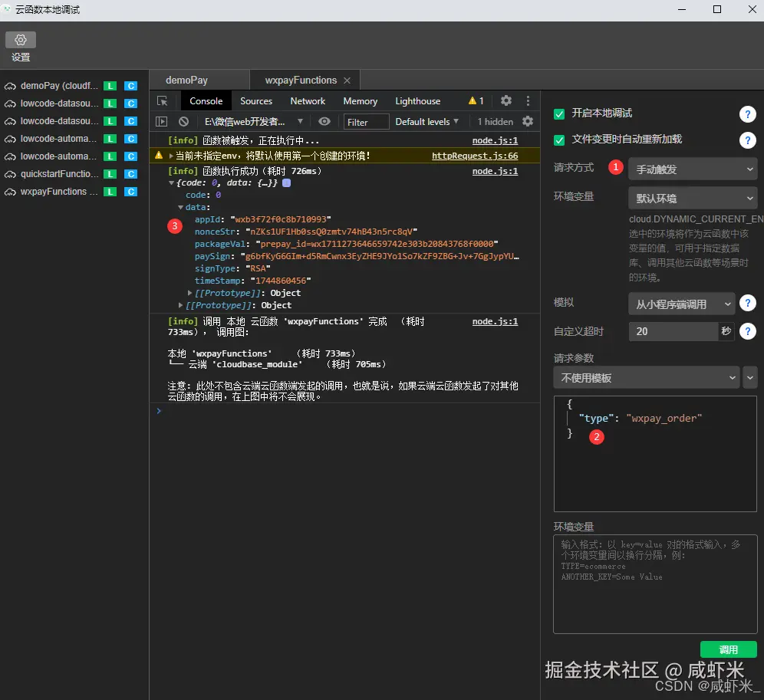Click the eye live expression icon
764x700 pixels.
pos(324,121)
